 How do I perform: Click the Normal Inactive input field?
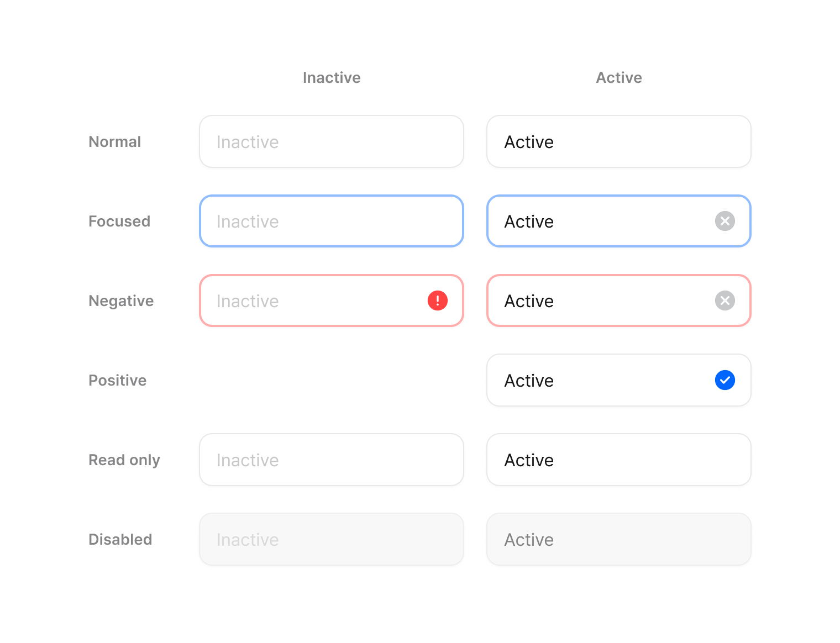click(331, 141)
